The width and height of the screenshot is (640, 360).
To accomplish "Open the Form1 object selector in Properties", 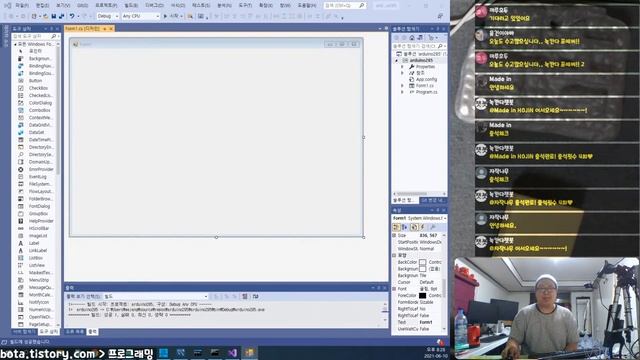I will tap(419, 218).
